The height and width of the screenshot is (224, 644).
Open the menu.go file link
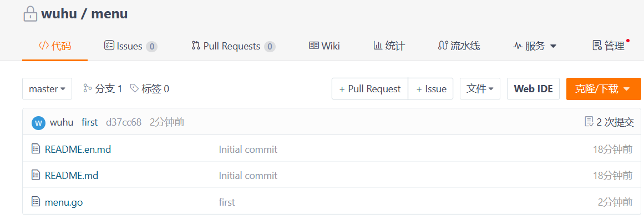point(64,202)
